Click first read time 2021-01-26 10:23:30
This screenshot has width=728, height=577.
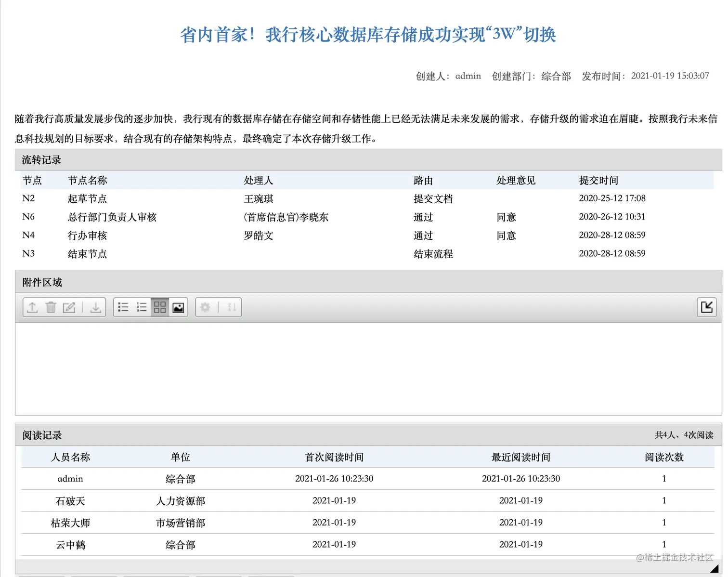click(x=334, y=479)
